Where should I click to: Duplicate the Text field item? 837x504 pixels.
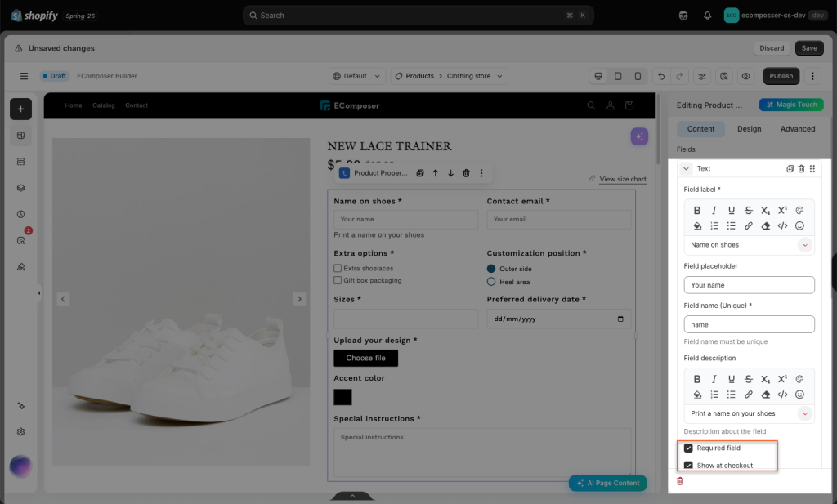pos(790,168)
